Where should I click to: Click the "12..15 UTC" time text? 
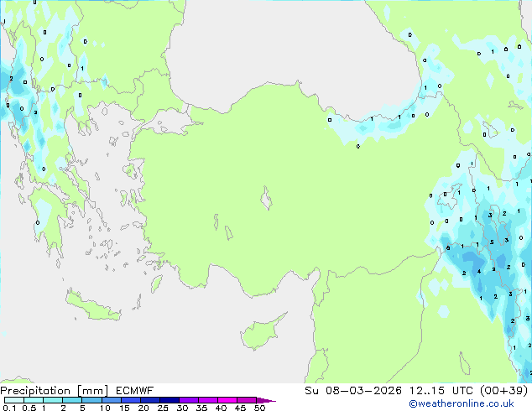point(441,391)
